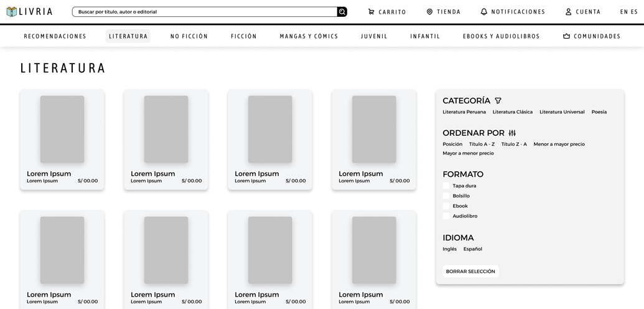Viewport: 644px width, 309px height.
Task: Click the Ordenar por sliders icon
Action: 512,133
